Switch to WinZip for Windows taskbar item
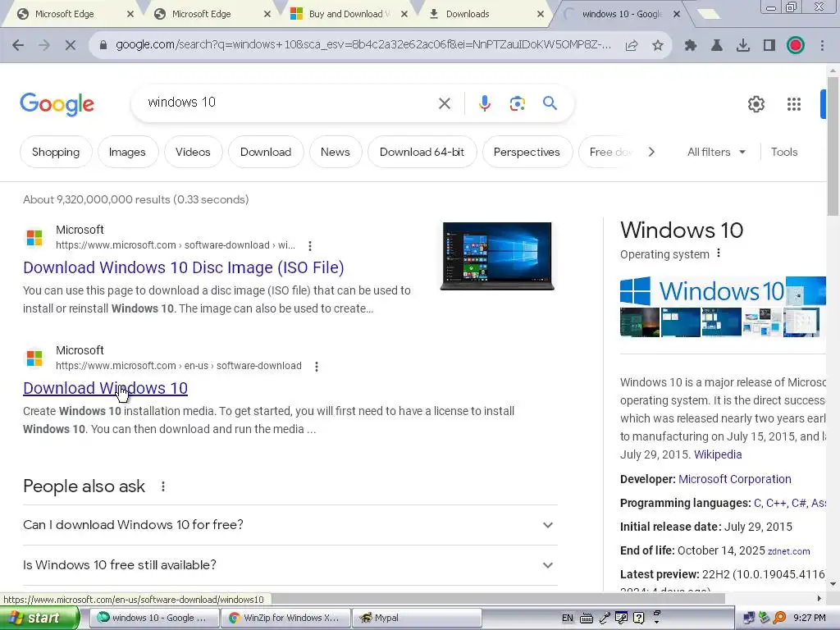 point(286,619)
